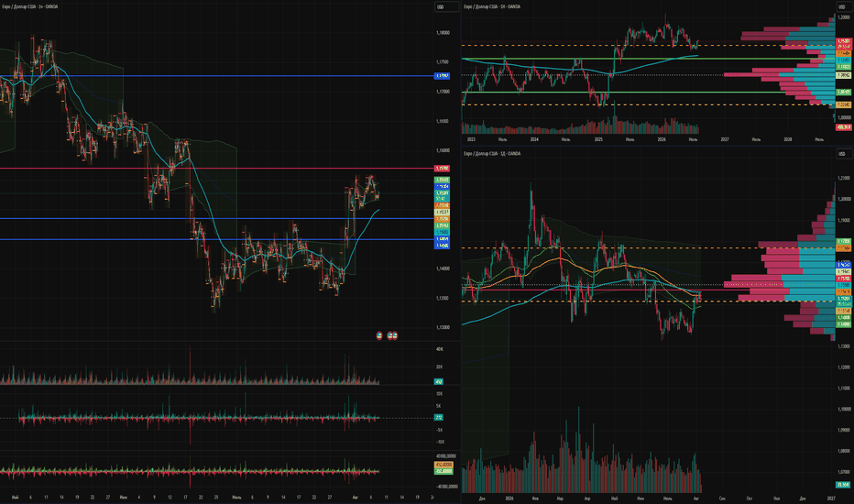Click 1,21000 on the daily price axis
854x504 pixels.
click(x=844, y=178)
